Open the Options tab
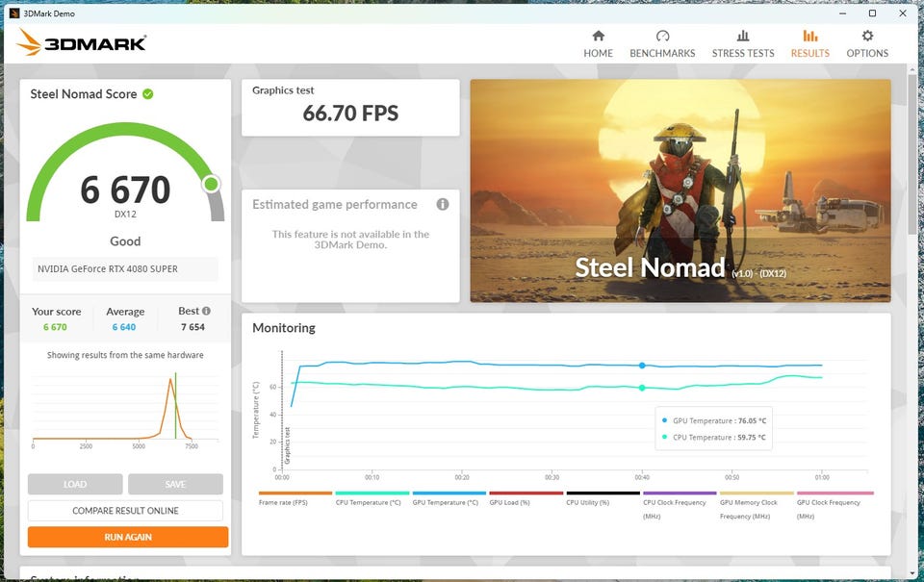924x582 pixels. pos(867,44)
